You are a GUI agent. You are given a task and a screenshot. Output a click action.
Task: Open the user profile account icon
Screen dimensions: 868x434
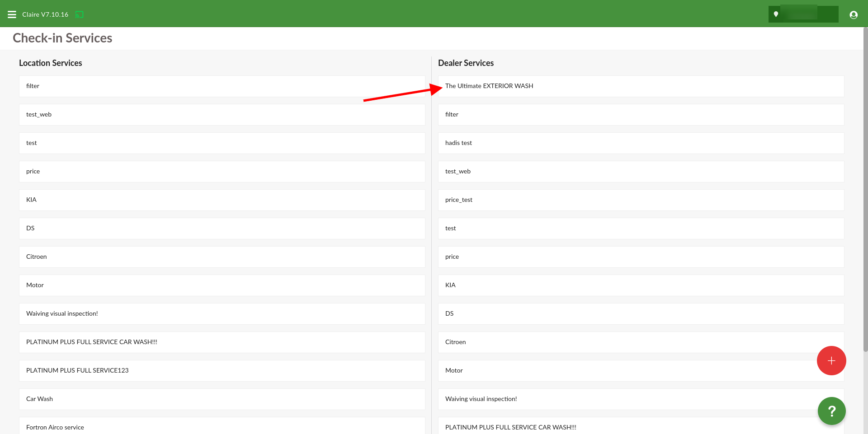(853, 14)
